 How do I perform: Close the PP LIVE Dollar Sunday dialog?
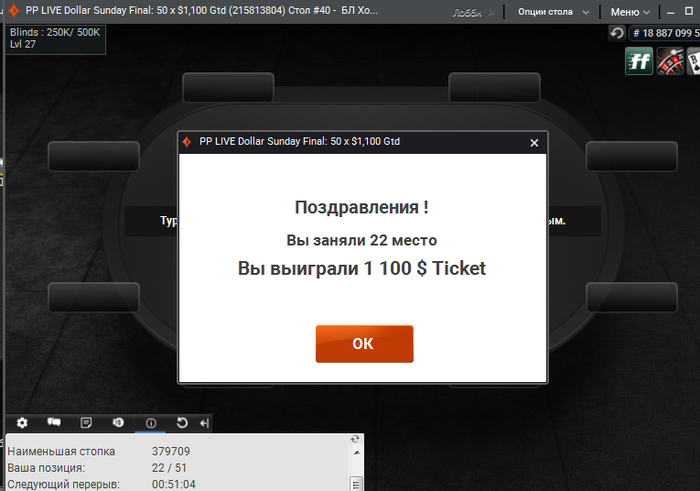click(x=534, y=143)
